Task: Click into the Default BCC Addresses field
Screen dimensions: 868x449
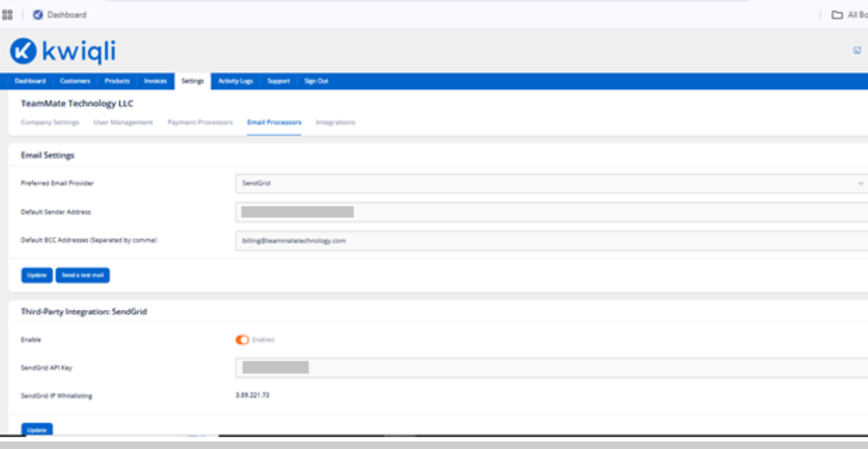Action: click(552, 241)
